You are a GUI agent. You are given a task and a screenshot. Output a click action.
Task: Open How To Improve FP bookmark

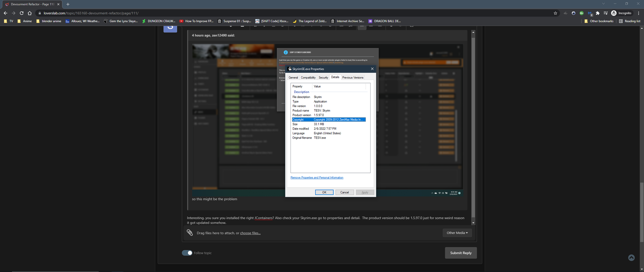click(x=197, y=21)
